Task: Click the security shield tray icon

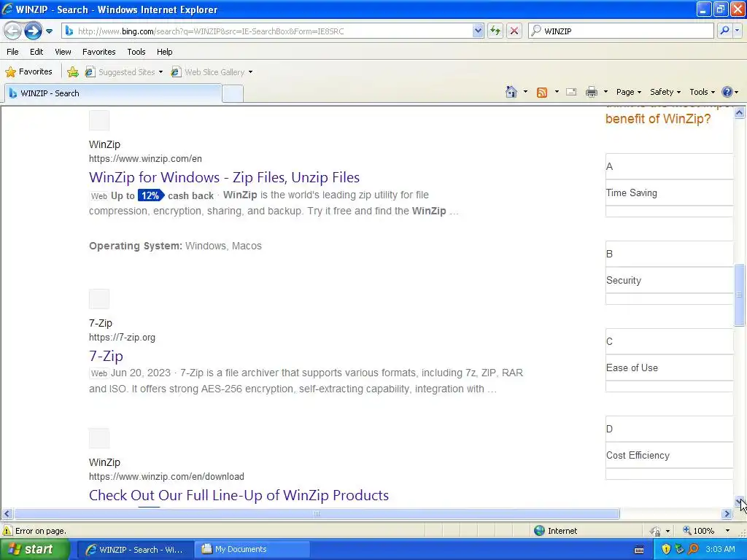Action: point(665,550)
